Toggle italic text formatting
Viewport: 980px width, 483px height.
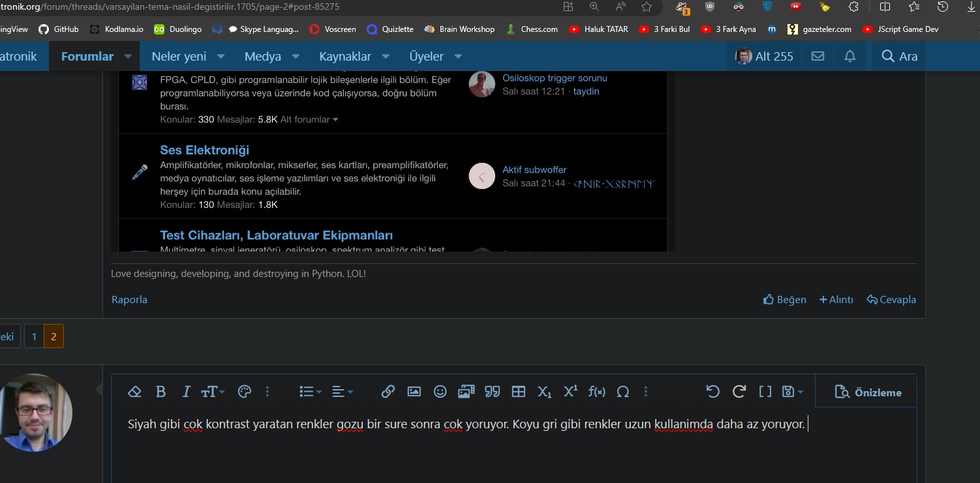(x=186, y=392)
